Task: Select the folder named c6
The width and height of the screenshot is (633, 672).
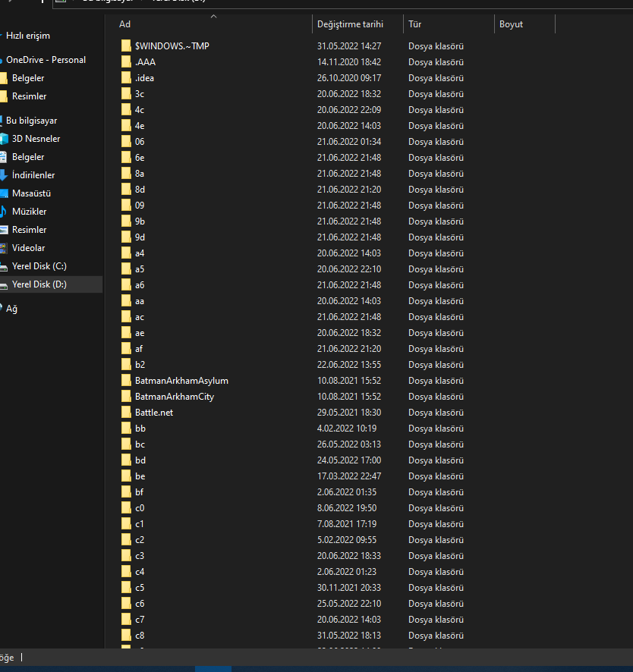Action: point(140,604)
